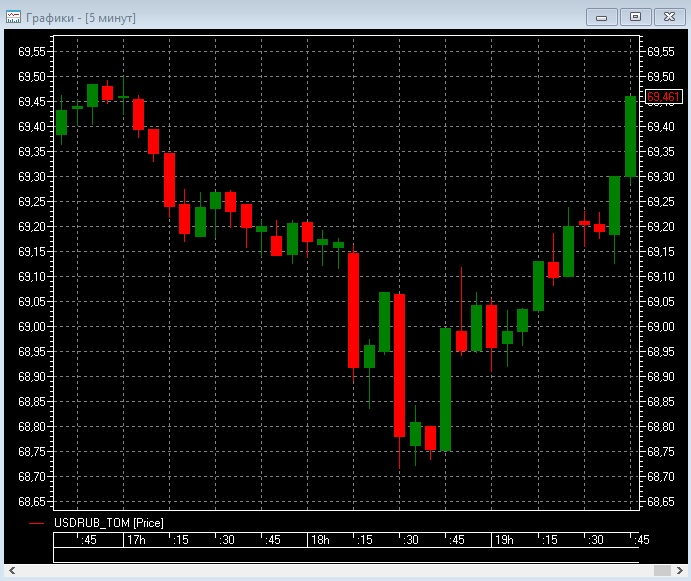Select the USDRUB_TOM [Price] legend label
The width and height of the screenshot is (691, 581).
[x=108, y=523]
